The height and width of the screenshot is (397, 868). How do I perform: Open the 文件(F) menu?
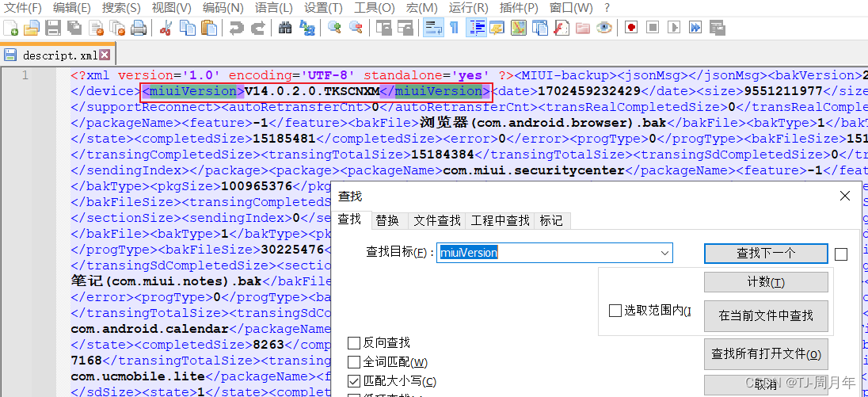[23, 8]
